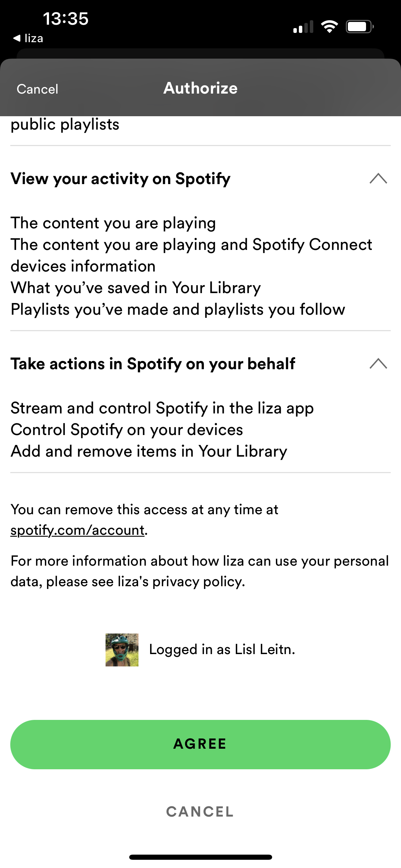The image size is (401, 868).
Task: Tap the home indicator bar
Action: pos(200,857)
